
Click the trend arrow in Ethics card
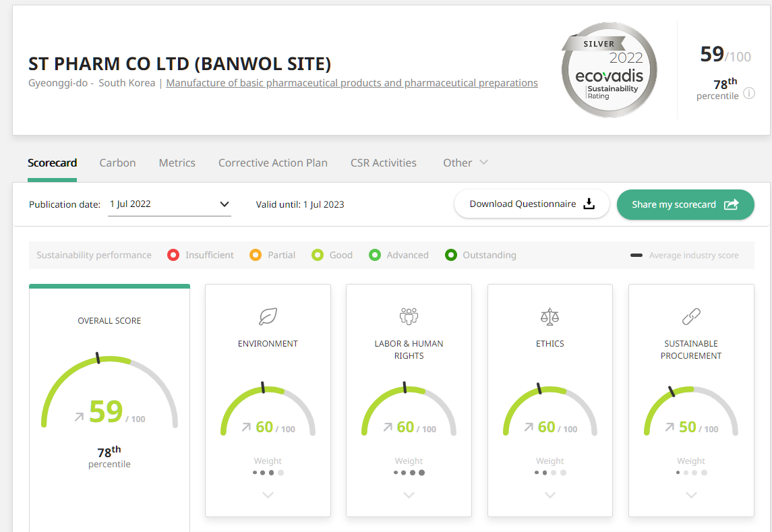(529, 427)
